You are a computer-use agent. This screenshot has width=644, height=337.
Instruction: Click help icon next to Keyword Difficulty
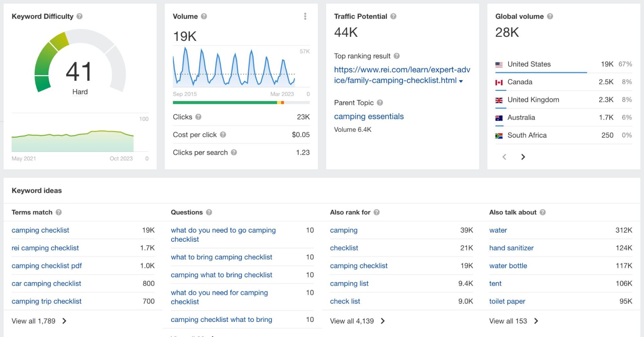click(x=79, y=16)
